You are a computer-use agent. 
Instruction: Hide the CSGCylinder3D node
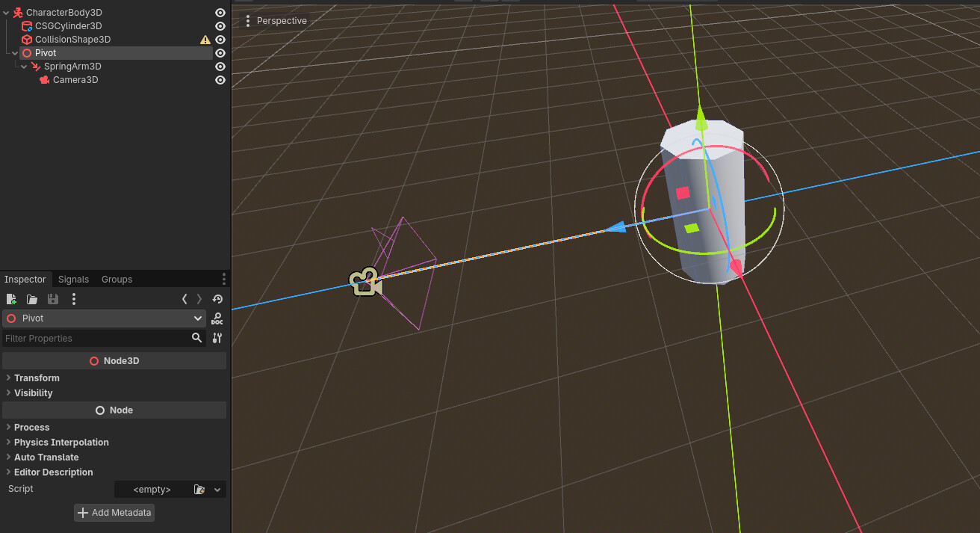pos(220,26)
